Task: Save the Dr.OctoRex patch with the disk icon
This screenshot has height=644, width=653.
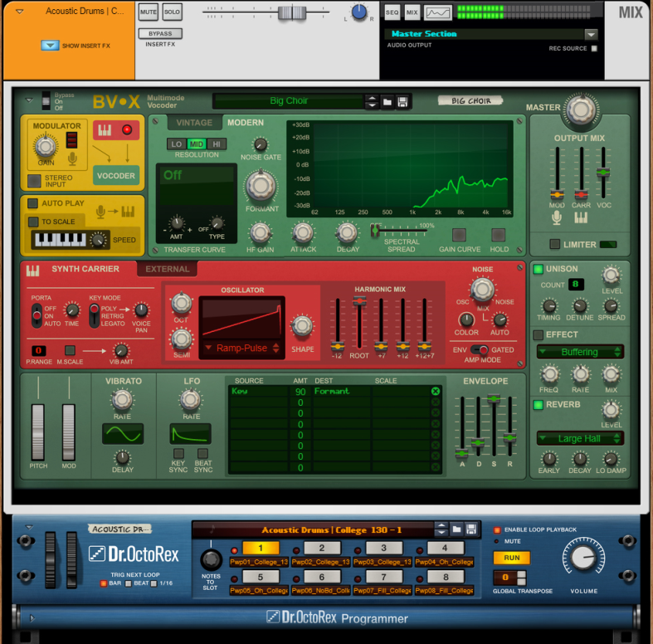Action: click(x=471, y=529)
